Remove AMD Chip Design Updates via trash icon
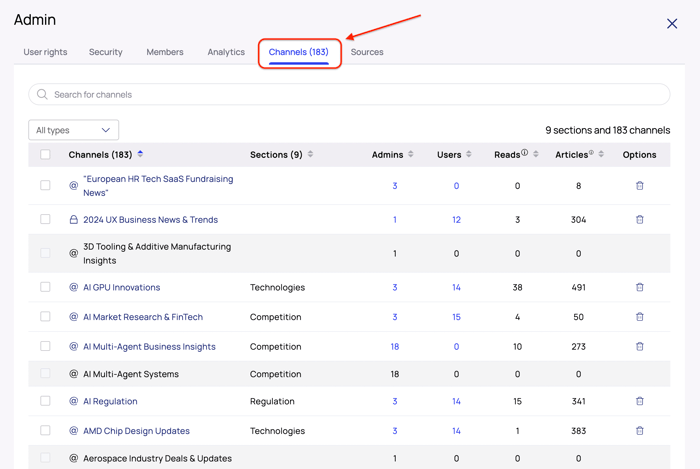The image size is (700, 469). 640,431
